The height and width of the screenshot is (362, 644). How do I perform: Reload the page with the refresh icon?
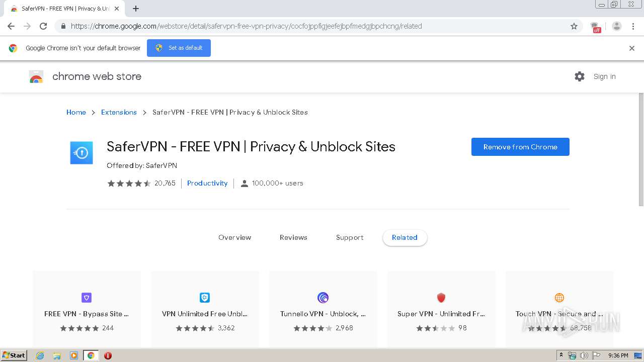(x=43, y=26)
